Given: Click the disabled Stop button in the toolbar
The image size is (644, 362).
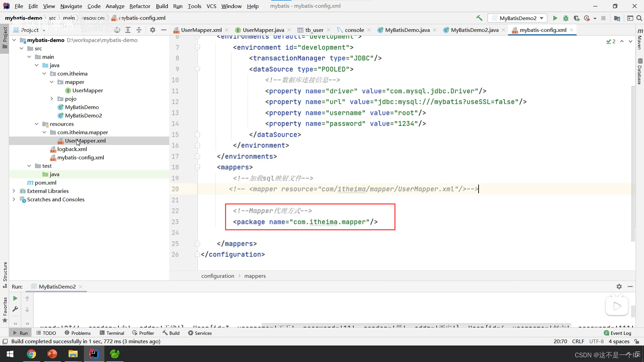Looking at the screenshot, I should click(x=603, y=18).
